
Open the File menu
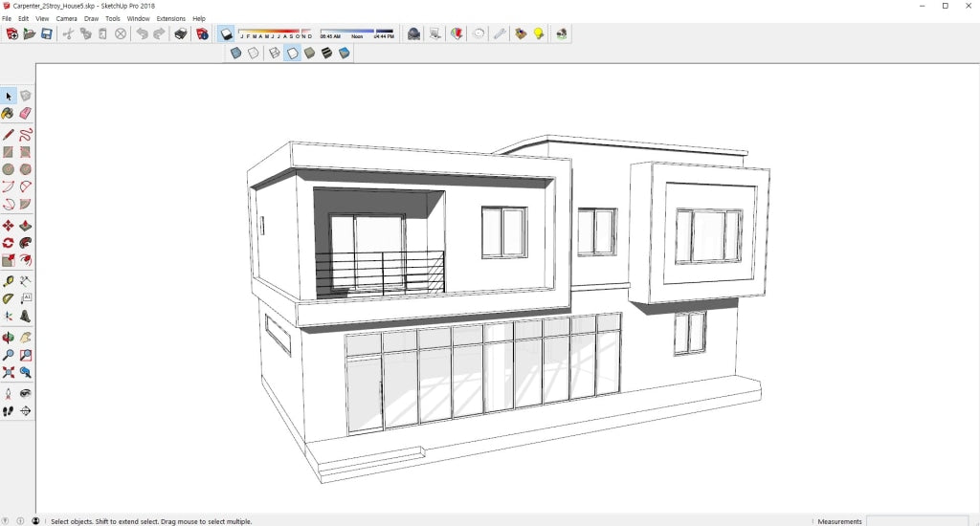(7, 19)
